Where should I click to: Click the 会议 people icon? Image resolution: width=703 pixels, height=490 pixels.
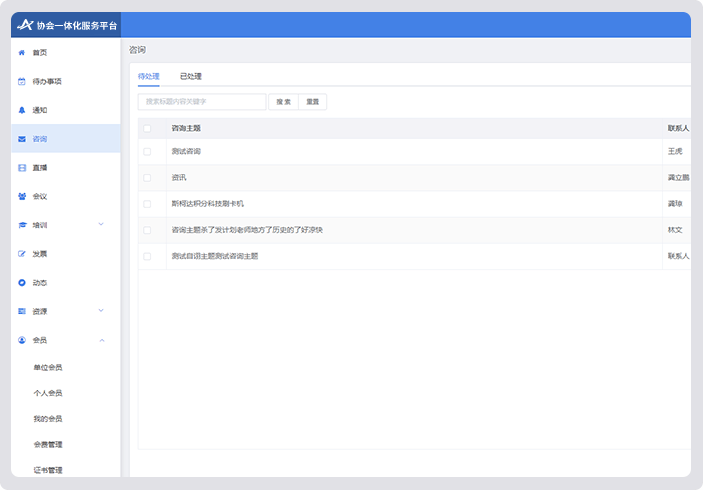click(22, 196)
